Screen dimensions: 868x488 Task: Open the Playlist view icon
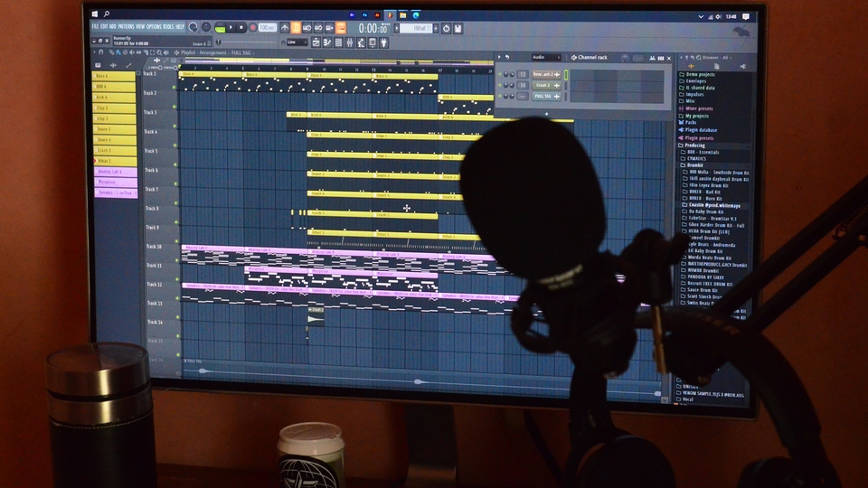316,42
